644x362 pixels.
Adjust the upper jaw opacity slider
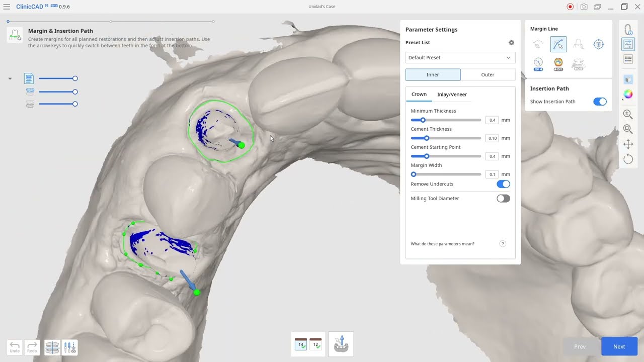pyautogui.click(x=58, y=92)
